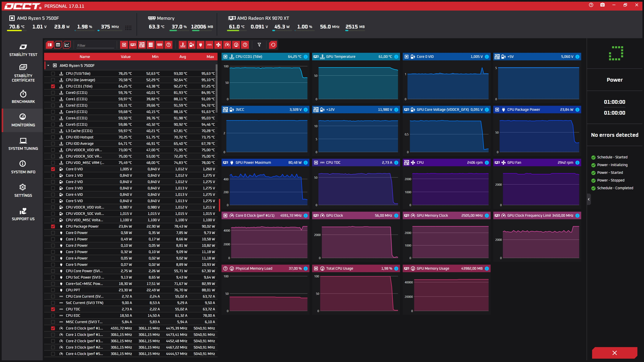Open info icon on CPU Package Power graph
The width and height of the screenshot is (644, 362).
pos(577,110)
